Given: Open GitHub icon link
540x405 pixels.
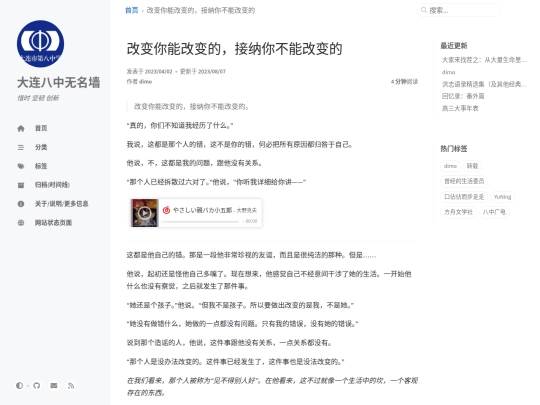Looking at the screenshot, I should pyautogui.click(x=37, y=385).
